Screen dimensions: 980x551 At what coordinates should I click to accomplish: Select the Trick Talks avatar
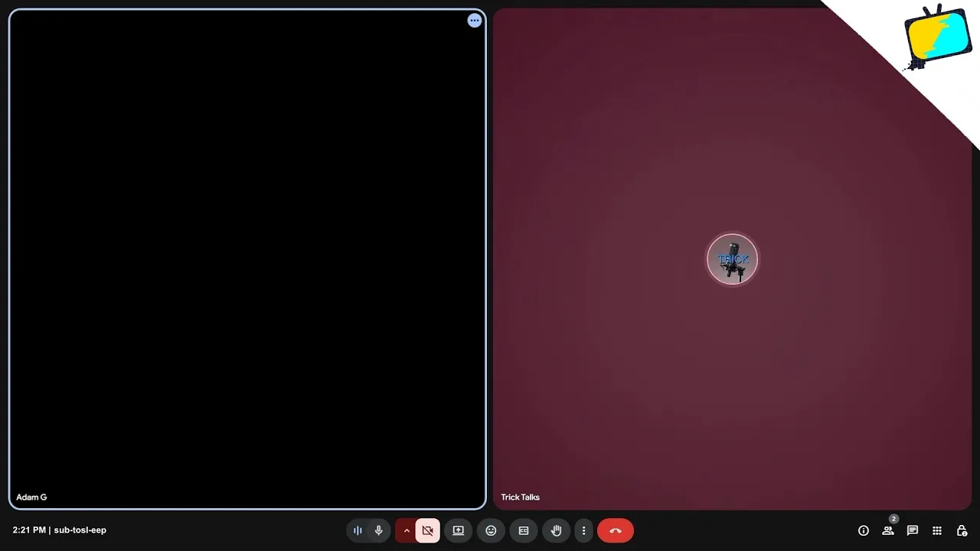pyautogui.click(x=733, y=259)
